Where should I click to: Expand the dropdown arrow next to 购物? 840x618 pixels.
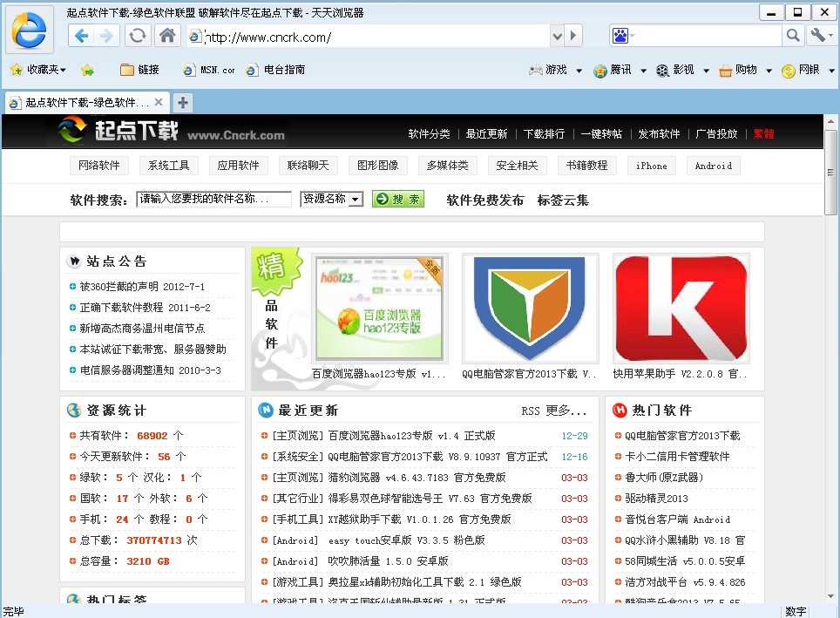coord(769,71)
